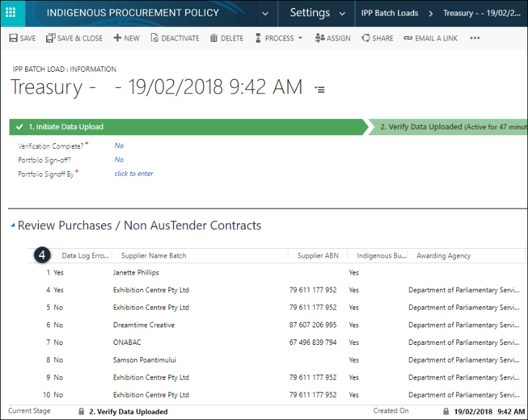Click the New plus icon
The width and height of the screenshot is (528, 420).
117,38
